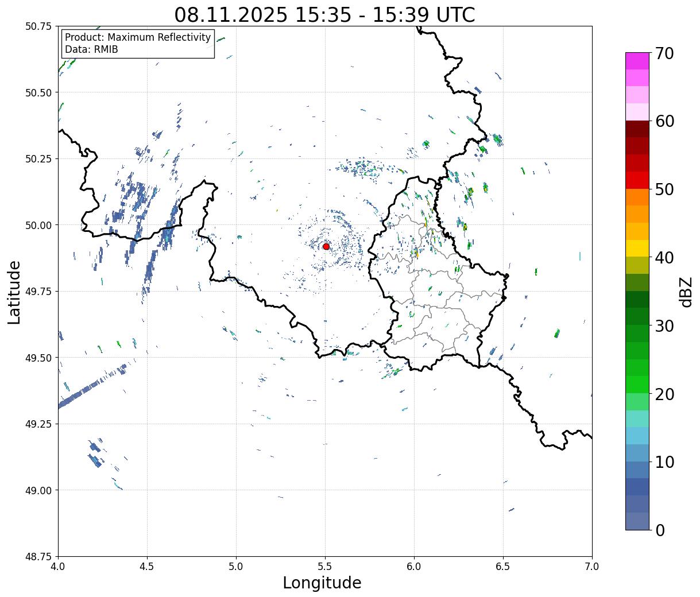Click the longitude tick label 7.0
The image size is (700, 597).
(x=592, y=567)
